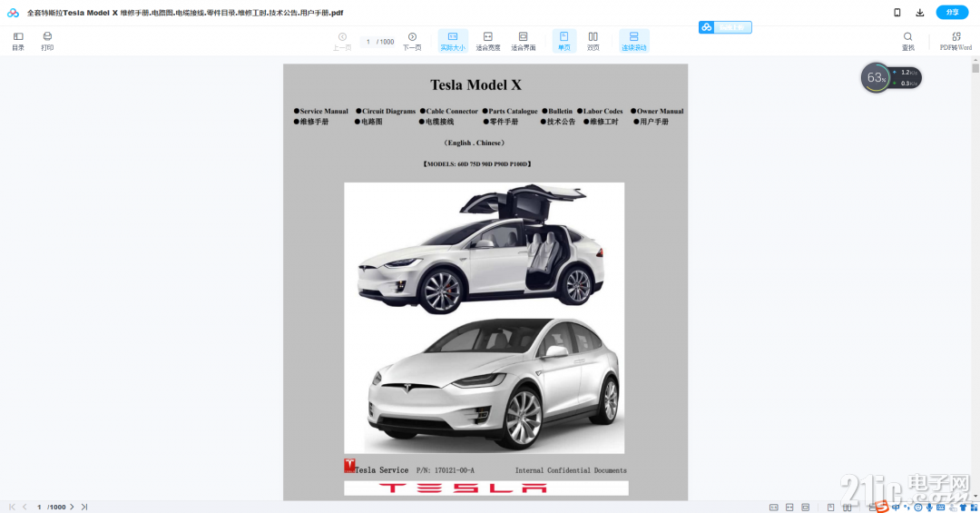Click the 63% speed monitor widget
The height and width of the screenshot is (513, 980).
tap(891, 77)
